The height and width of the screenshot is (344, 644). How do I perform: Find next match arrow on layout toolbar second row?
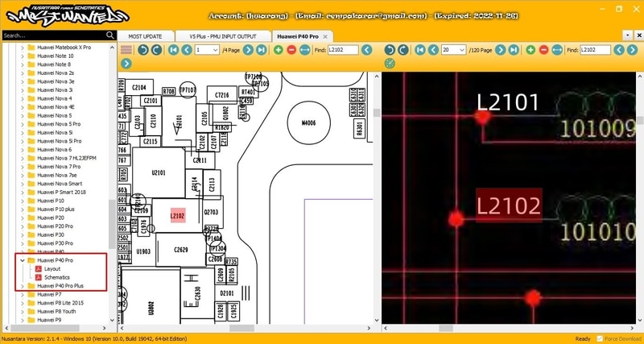click(126, 64)
